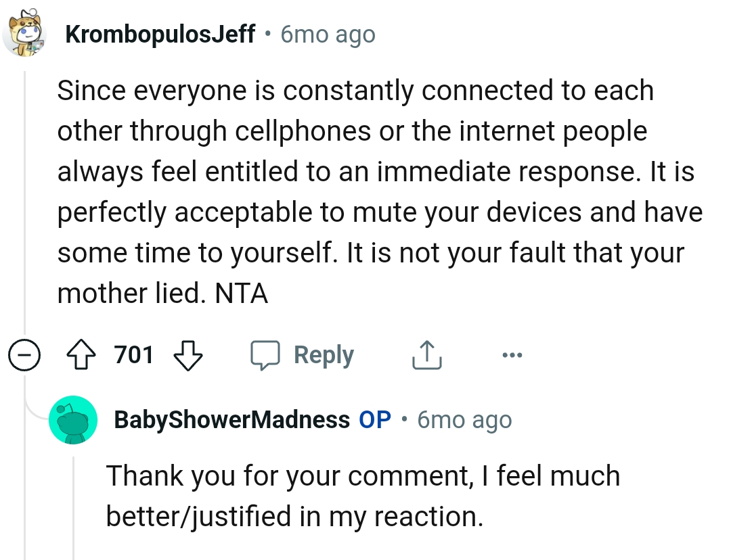Click BabyShowerMadness's Snoo avatar

coord(73,419)
